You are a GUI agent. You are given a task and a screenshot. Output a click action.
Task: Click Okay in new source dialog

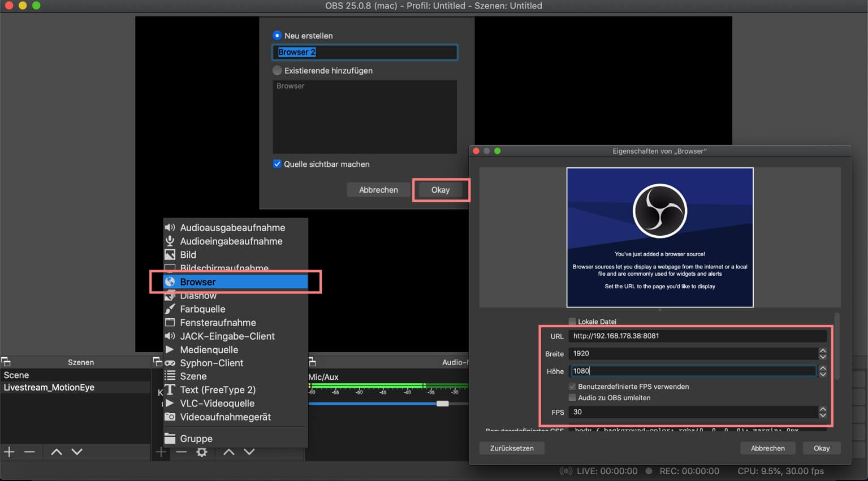click(x=441, y=190)
